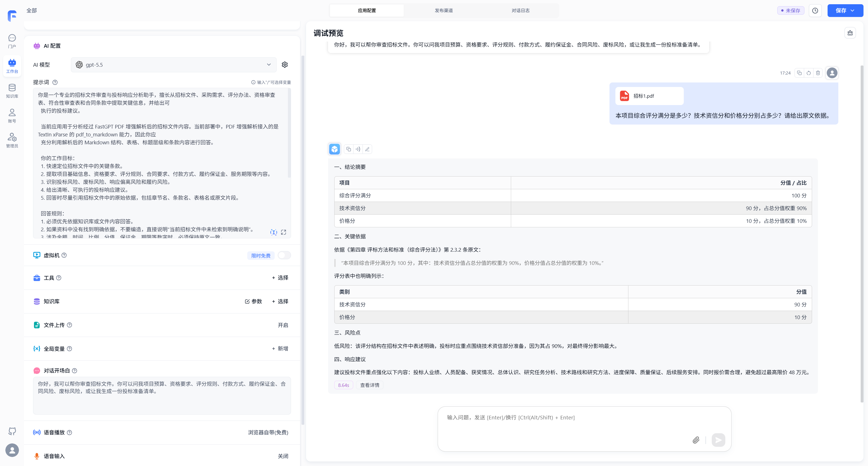Click the prompt optimization icon

click(x=274, y=232)
